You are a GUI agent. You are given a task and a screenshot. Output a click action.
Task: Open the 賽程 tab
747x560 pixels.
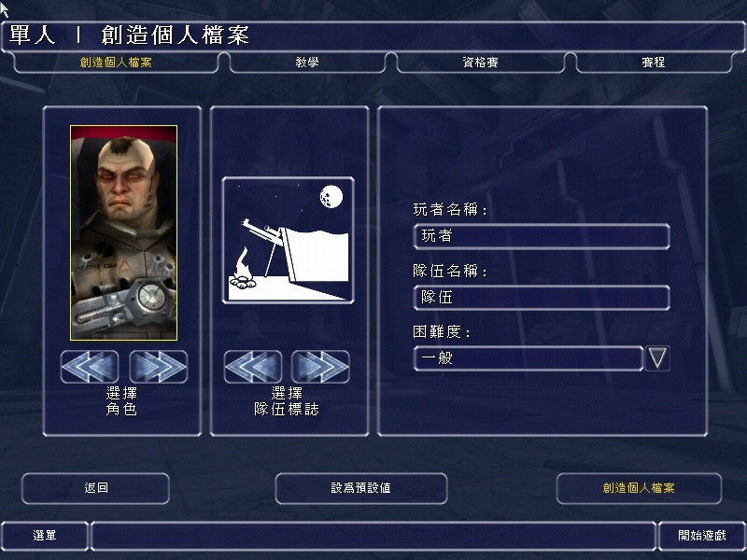coord(653,63)
